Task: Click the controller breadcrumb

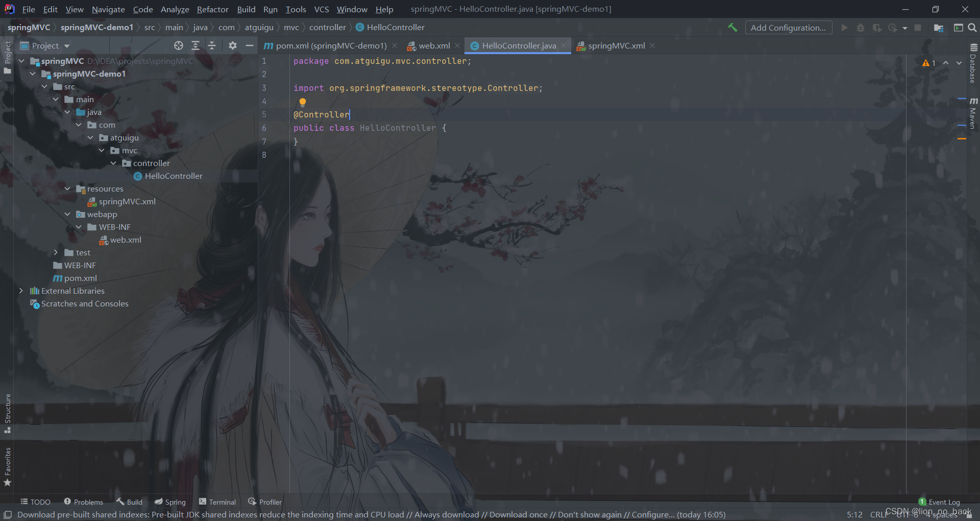Action: (x=327, y=27)
